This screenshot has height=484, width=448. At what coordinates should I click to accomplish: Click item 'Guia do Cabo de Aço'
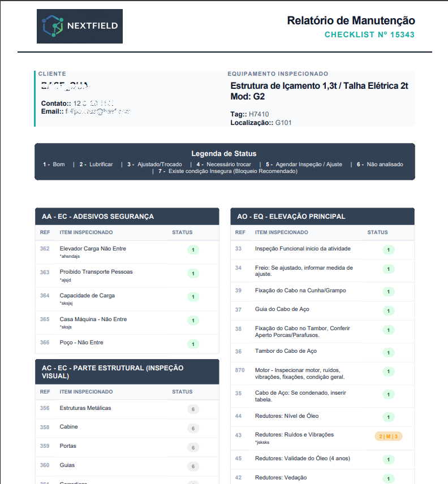tap(282, 309)
